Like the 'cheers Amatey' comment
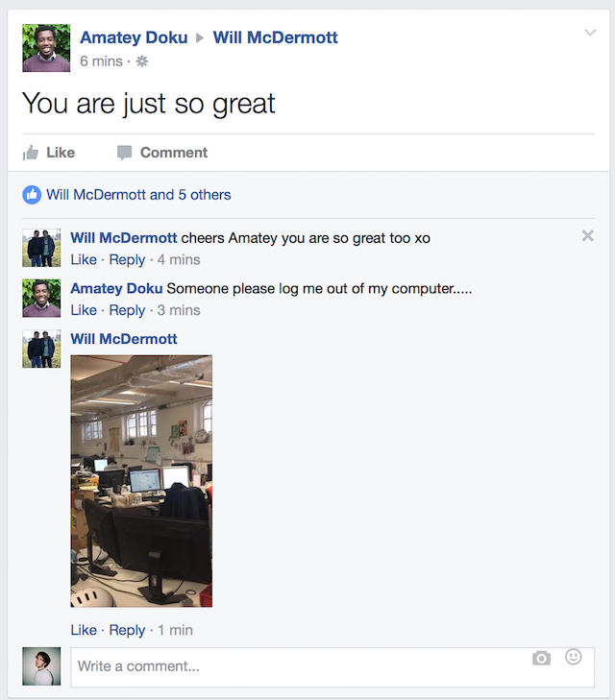This screenshot has height=700, width=615. (x=84, y=259)
